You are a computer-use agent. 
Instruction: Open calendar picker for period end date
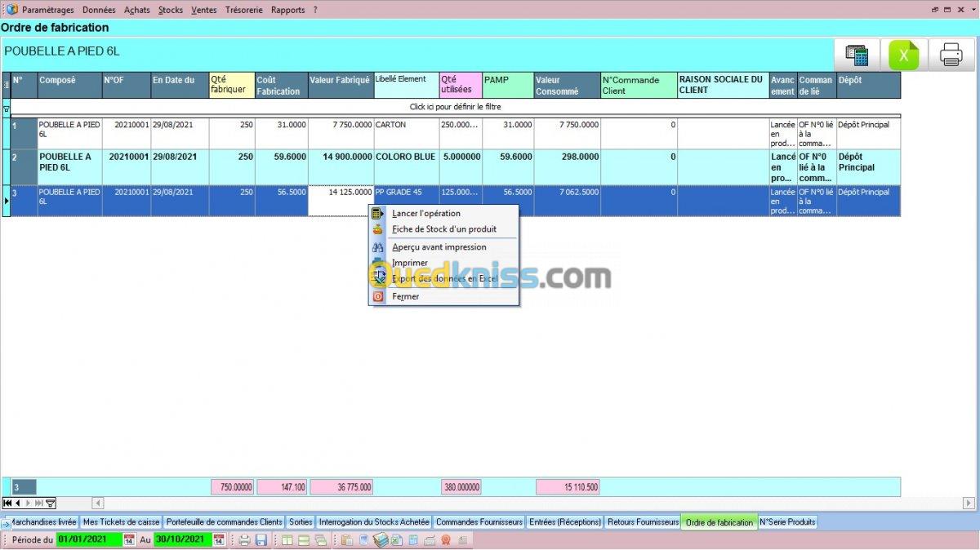(219, 539)
